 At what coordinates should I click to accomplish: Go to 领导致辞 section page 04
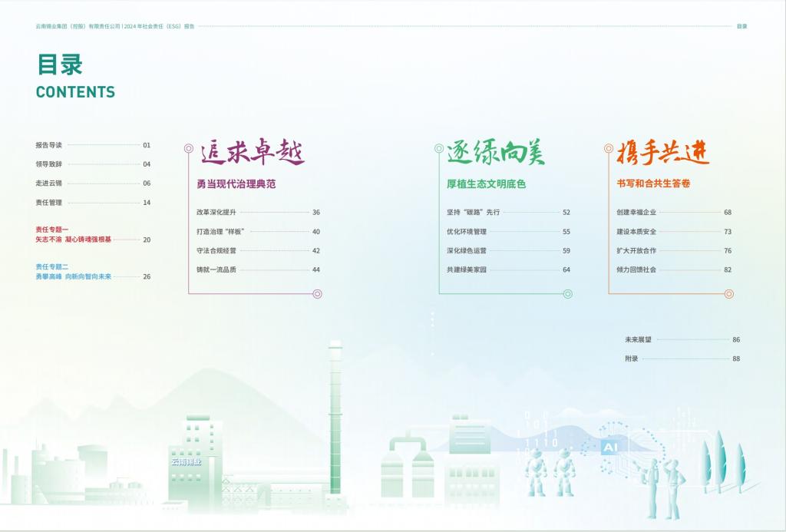48,164
